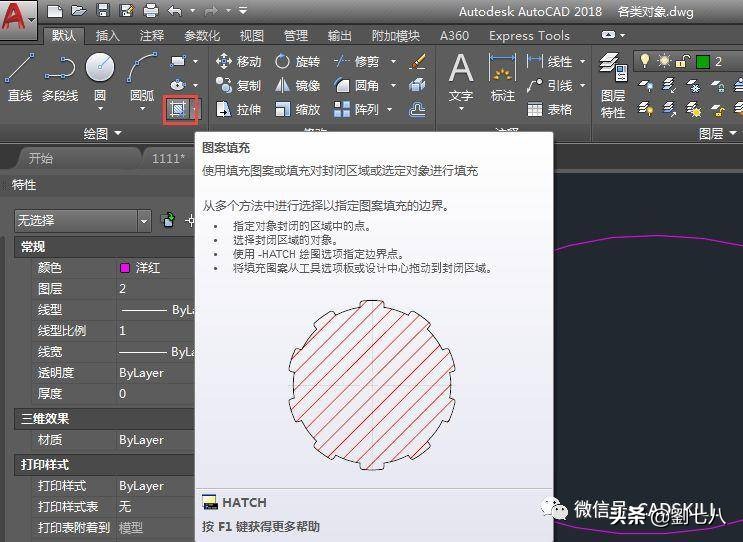Image resolution: width=743 pixels, height=542 pixels.
Task: Open the 圆弧 (Arc) options dropdown arrow
Action: pyautogui.click(x=142, y=109)
